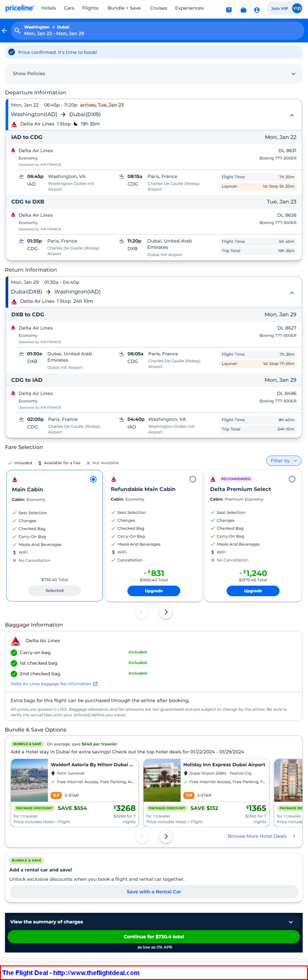Click green check icon for 2nd checked bag
308x980 pixels.
coord(14,674)
